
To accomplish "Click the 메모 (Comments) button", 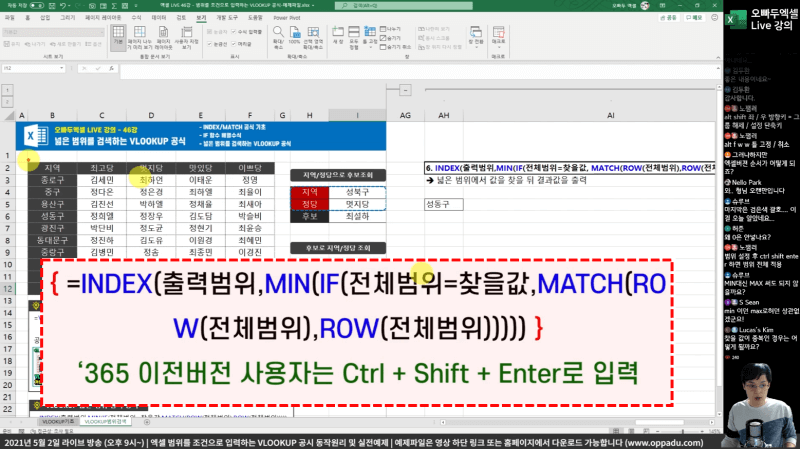I will (x=694, y=17).
